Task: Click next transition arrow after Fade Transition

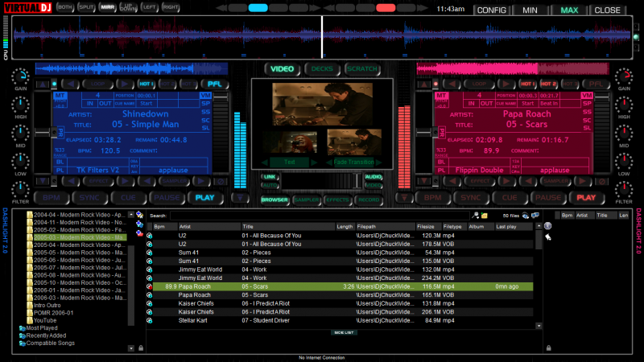Action: click(379, 162)
